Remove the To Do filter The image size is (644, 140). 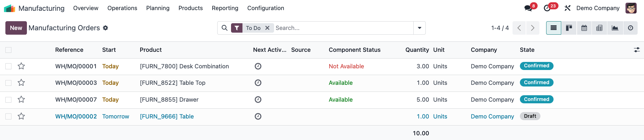click(267, 28)
